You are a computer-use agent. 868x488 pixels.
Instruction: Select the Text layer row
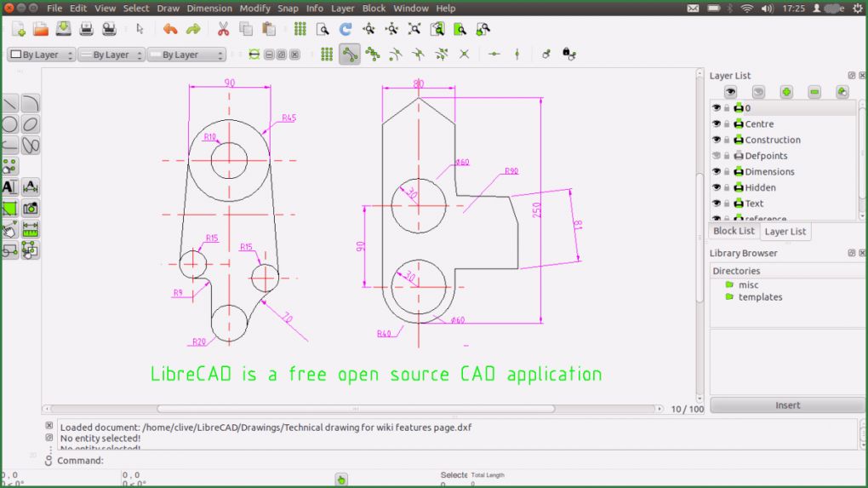point(783,204)
